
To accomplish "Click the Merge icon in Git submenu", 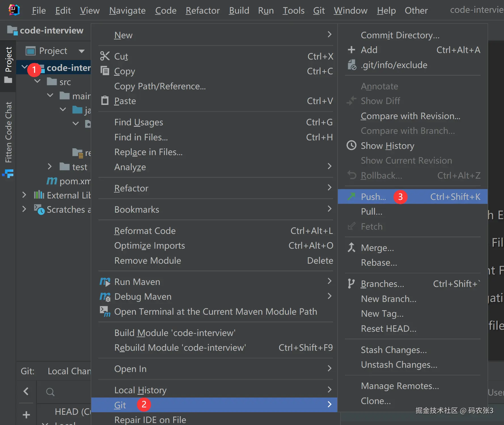I will click(x=351, y=247).
